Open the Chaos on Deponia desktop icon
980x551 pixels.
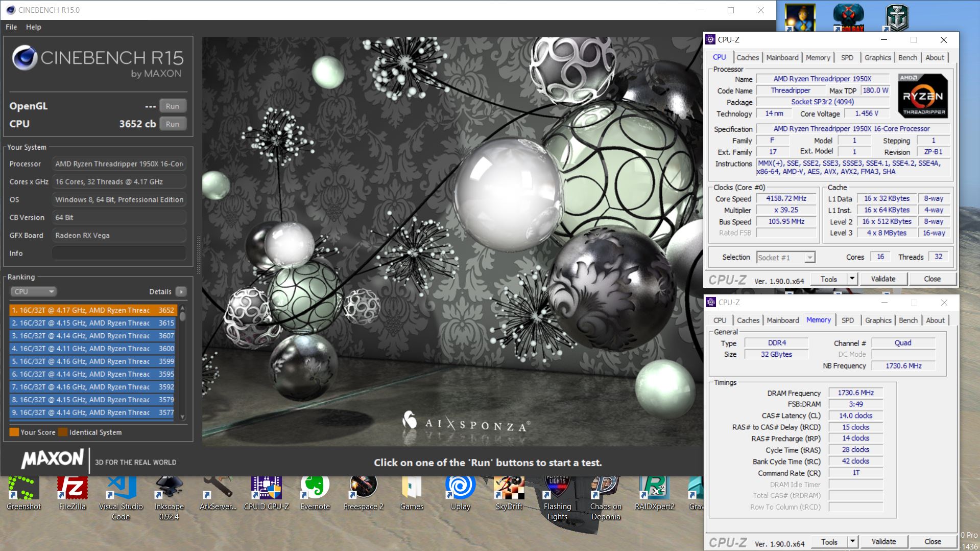tap(606, 497)
